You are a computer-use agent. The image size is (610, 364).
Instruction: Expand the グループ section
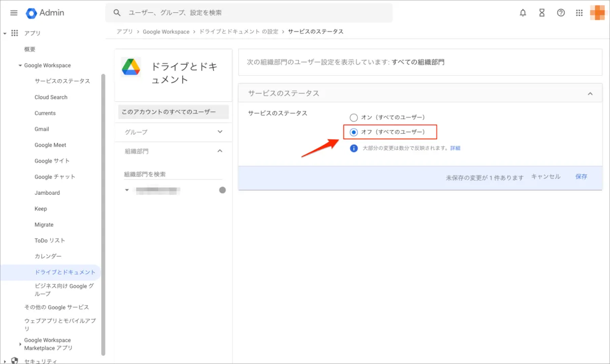[220, 132]
